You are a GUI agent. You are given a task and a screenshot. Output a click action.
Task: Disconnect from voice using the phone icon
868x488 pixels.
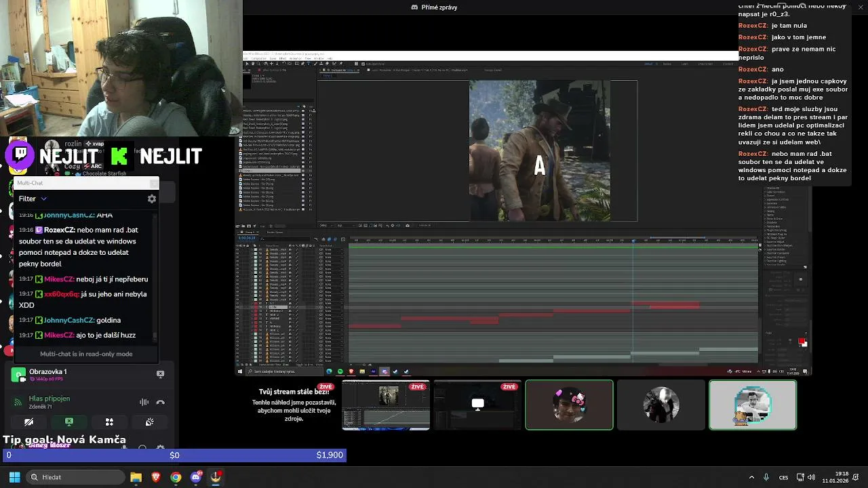[x=160, y=402]
